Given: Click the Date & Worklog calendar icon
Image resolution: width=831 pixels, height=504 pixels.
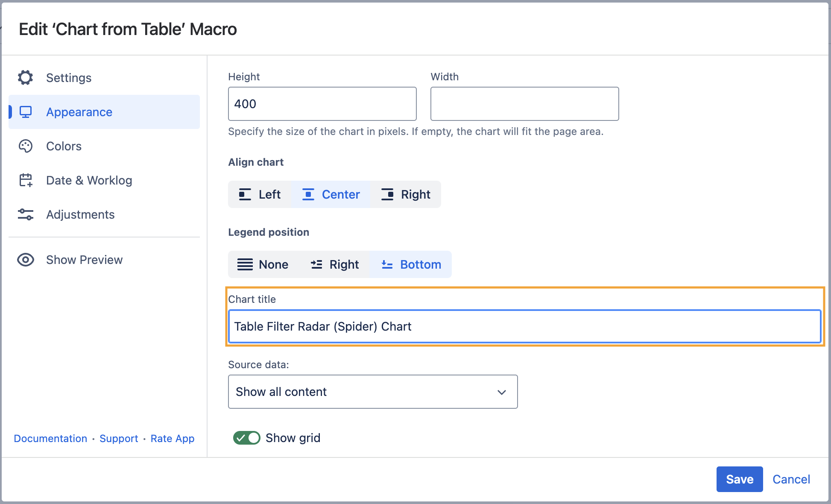Looking at the screenshot, I should coord(26,180).
